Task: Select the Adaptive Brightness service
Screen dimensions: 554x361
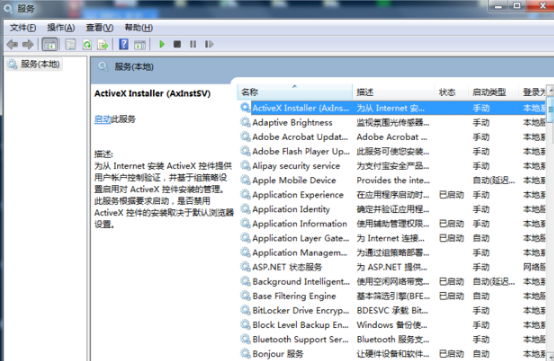Action: click(x=393, y=123)
